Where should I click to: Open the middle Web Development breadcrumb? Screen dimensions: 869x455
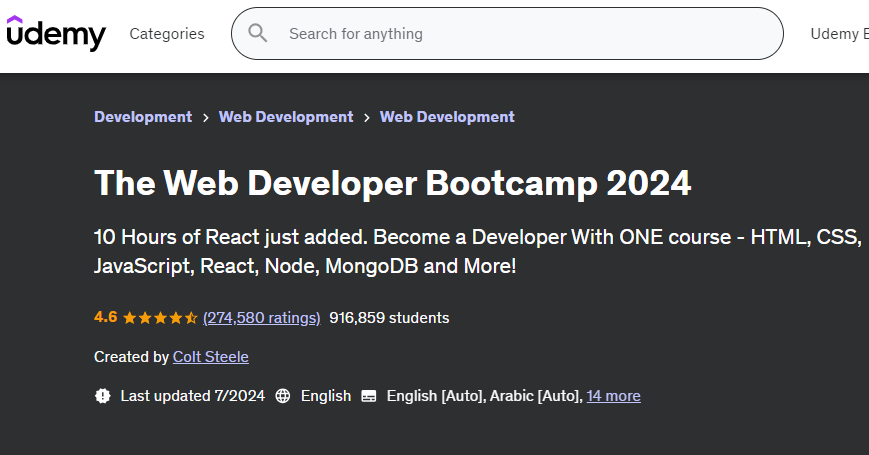tap(286, 117)
